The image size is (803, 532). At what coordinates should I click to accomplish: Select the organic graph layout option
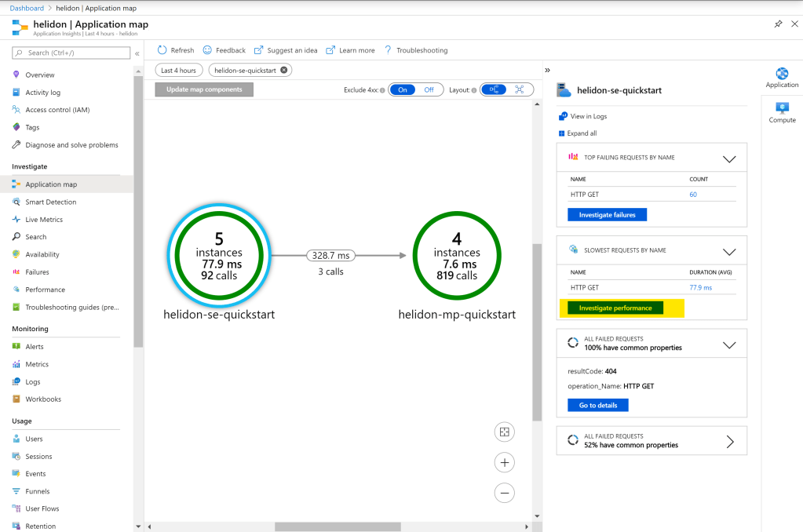pyautogui.click(x=520, y=89)
